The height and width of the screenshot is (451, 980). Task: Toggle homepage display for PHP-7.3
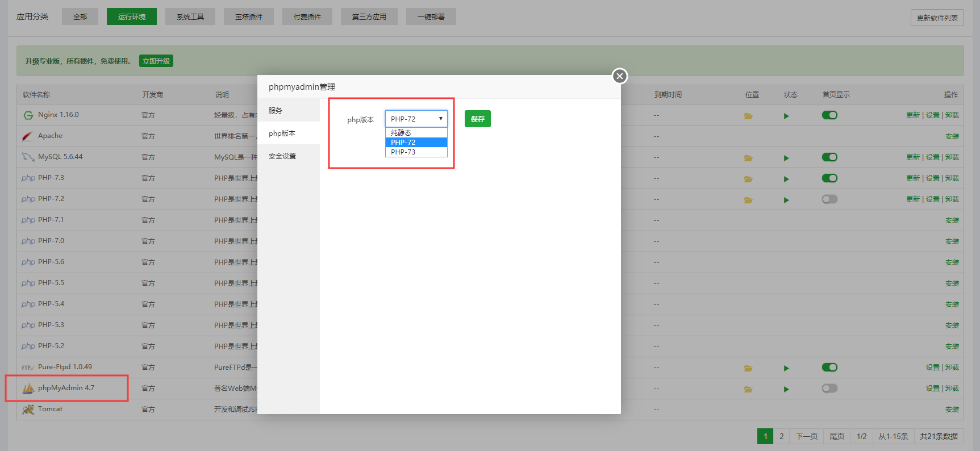coord(829,178)
